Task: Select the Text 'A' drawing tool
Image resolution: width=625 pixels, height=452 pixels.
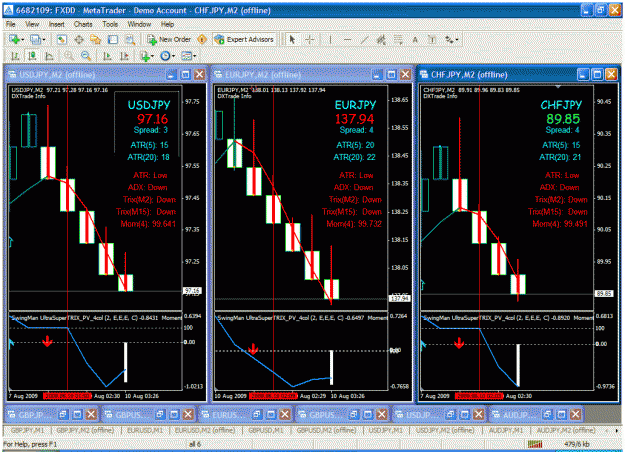Action: point(415,39)
